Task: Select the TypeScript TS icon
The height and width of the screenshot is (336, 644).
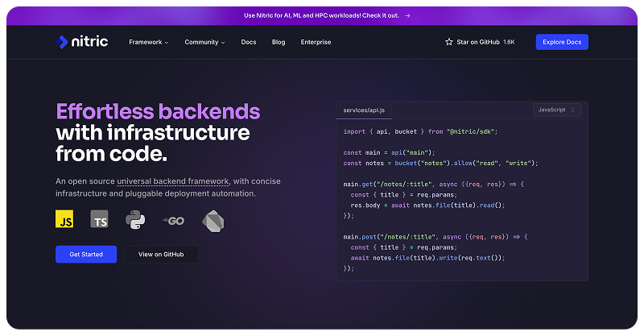Action: [x=99, y=219]
